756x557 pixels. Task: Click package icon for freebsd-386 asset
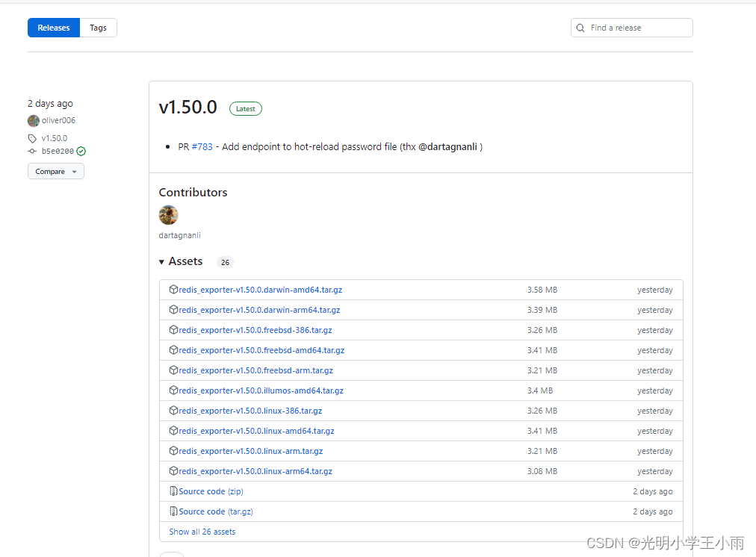coord(173,330)
